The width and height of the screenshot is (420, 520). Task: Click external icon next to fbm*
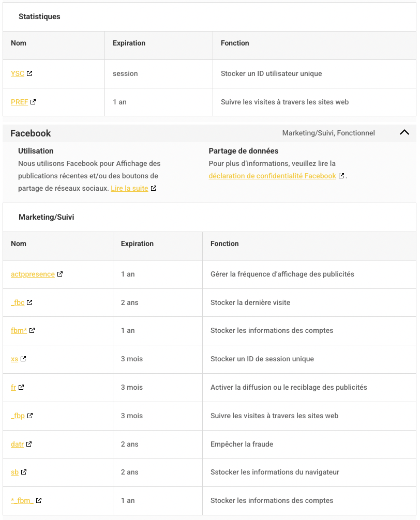pyautogui.click(x=32, y=331)
